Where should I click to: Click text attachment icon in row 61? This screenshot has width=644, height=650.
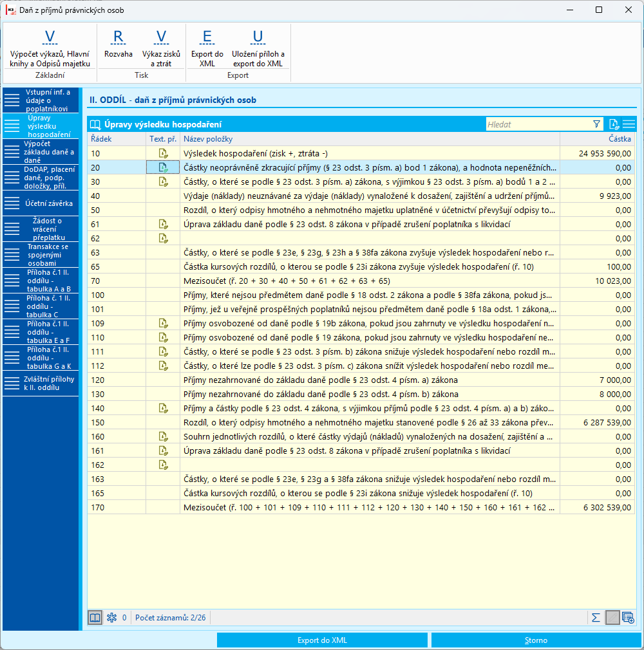163,224
